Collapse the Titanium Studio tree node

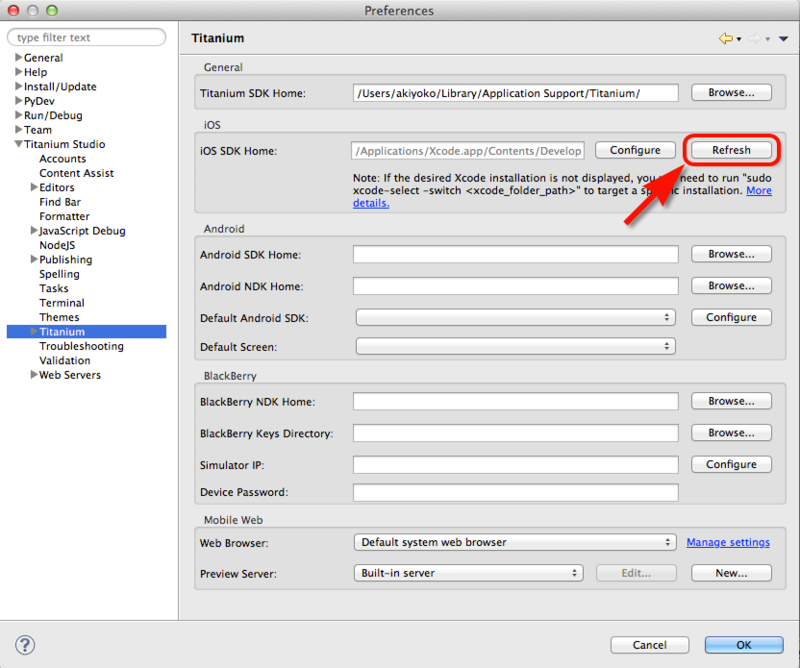tap(18, 144)
